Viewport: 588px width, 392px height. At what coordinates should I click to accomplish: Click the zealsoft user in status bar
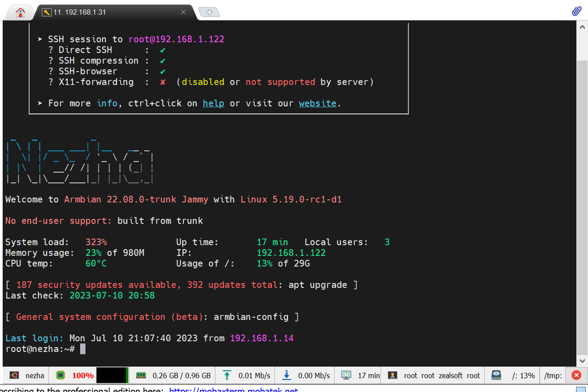451,376
